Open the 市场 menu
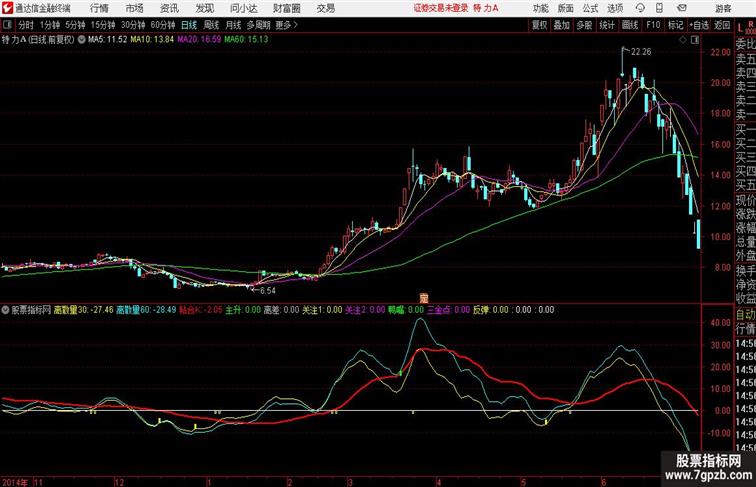This screenshot has width=756, height=487. (135, 8)
